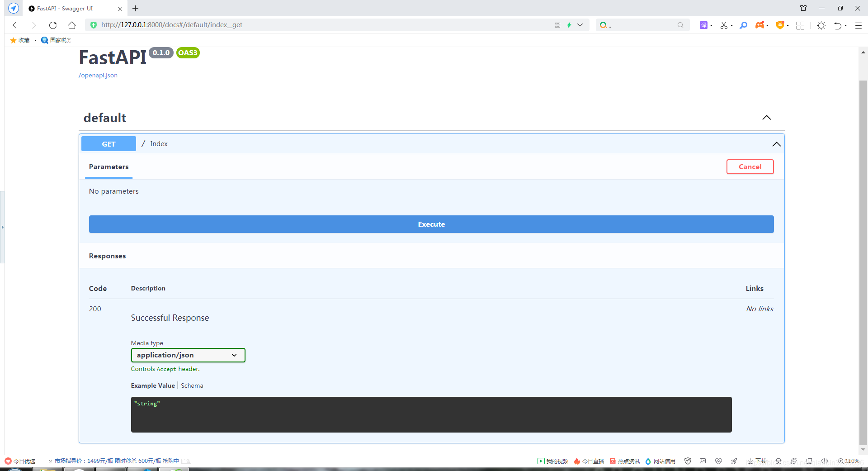Open the orange game controller icon

click(760, 25)
